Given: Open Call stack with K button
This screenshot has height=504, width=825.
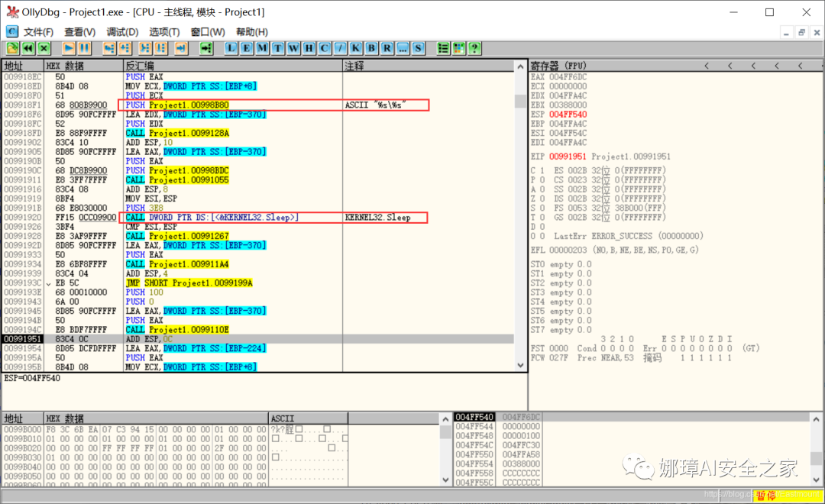Looking at the screenshot, I should point(356,48).
